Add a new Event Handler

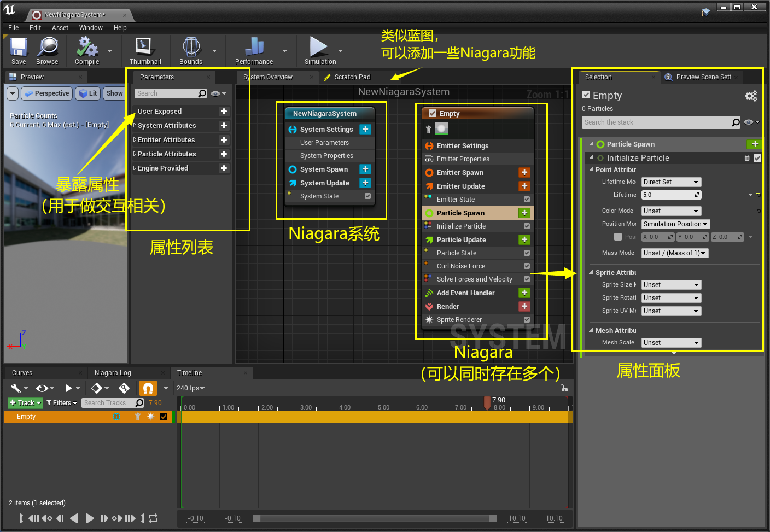pos(524,293)
